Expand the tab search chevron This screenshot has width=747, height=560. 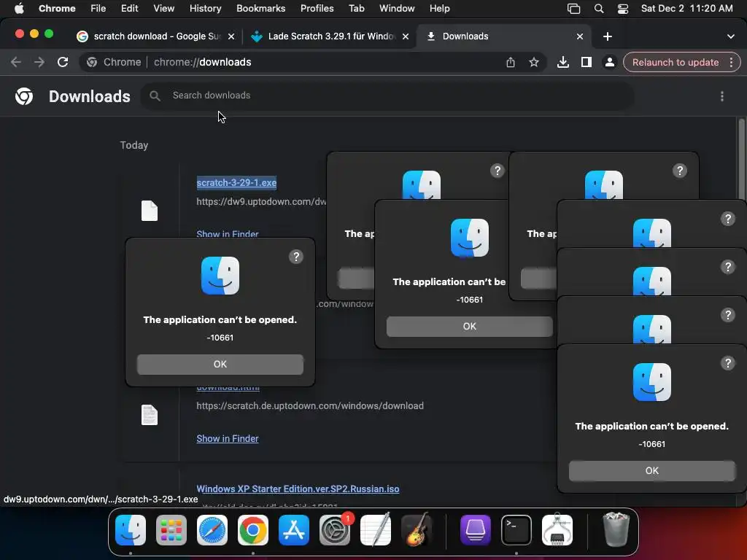(x=731, y=36)
